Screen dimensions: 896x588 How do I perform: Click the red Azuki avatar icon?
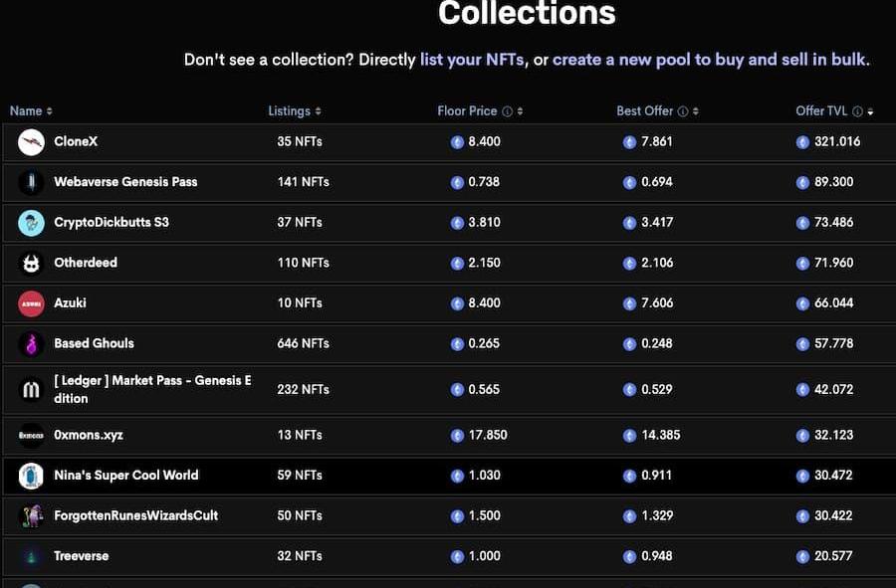(x=31, y=303)
